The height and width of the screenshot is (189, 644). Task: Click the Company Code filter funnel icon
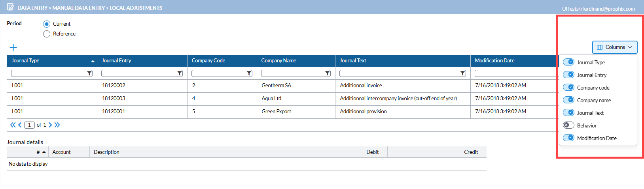click(x=249, y=73)
